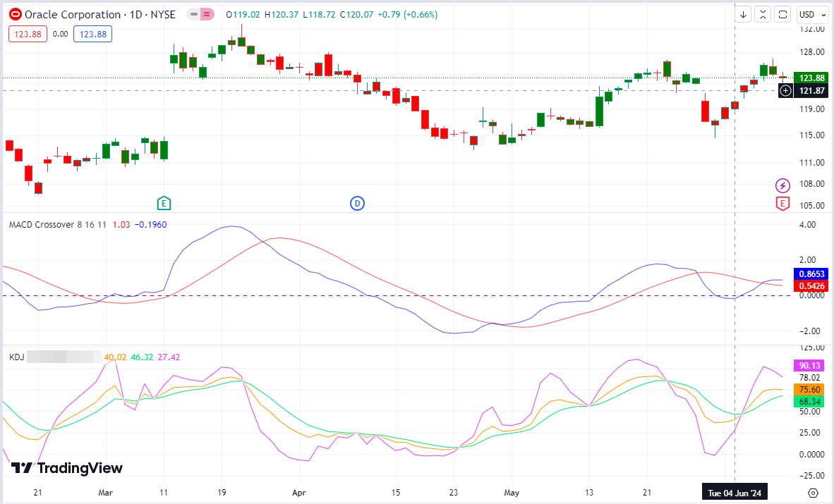Click the L118.72 low value

coord(319,14)
